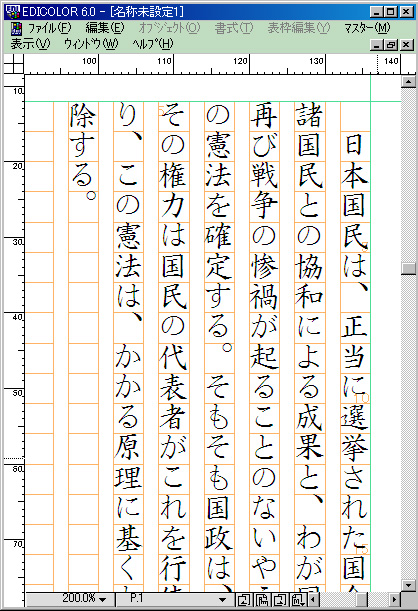Click the ruler origin crosshair box

coord(14,64)
